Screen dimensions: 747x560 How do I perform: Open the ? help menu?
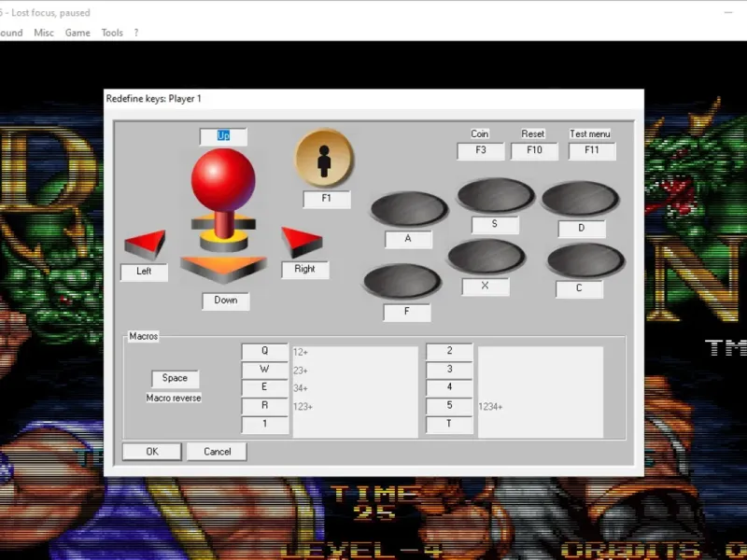point(136,33)
